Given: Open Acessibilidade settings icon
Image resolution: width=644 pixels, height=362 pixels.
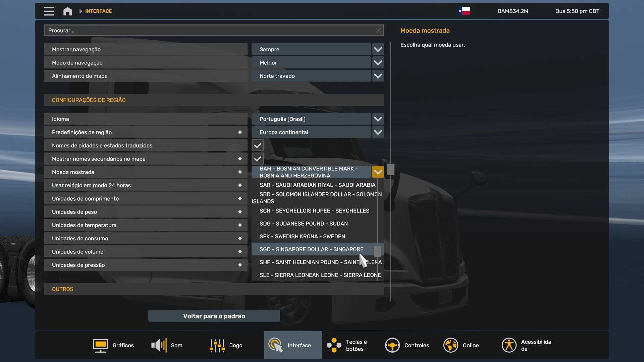Looking at the screenshot, I should [x=509, y=345].
